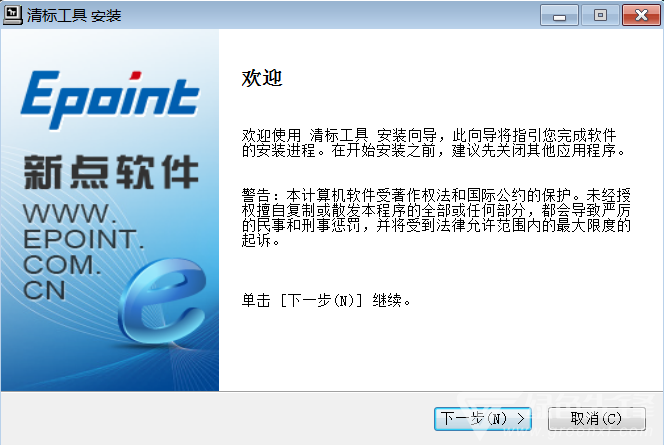Minimize the 清标工具 安装 window
664x445 pixels.
coord(559,16)
